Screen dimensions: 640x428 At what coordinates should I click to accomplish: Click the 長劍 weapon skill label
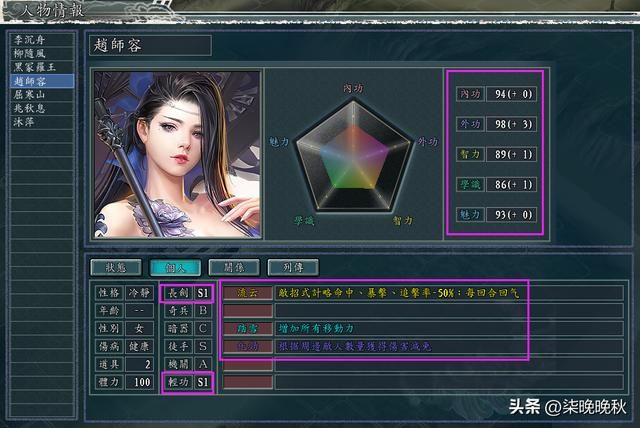click(x=178, y=293)
